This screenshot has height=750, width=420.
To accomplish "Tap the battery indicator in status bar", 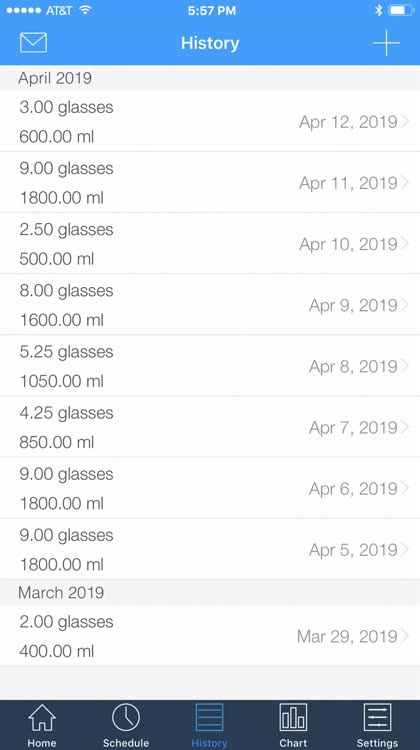I will pos(401,10).
